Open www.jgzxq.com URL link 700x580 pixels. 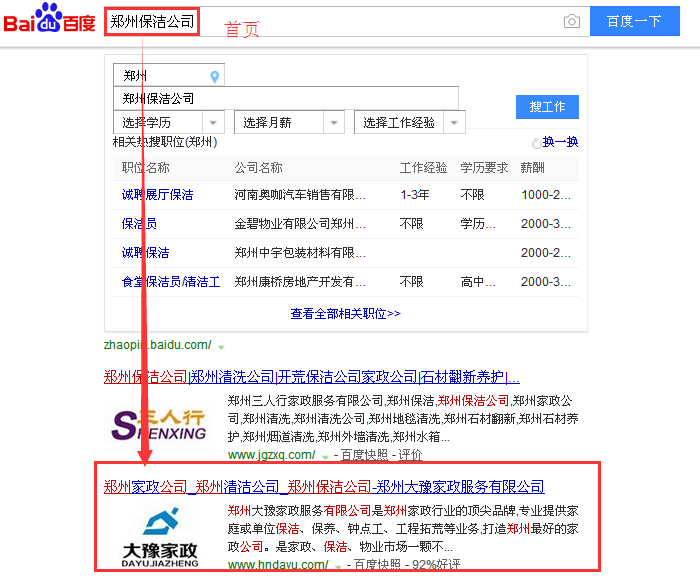click(x=271, y=455)
